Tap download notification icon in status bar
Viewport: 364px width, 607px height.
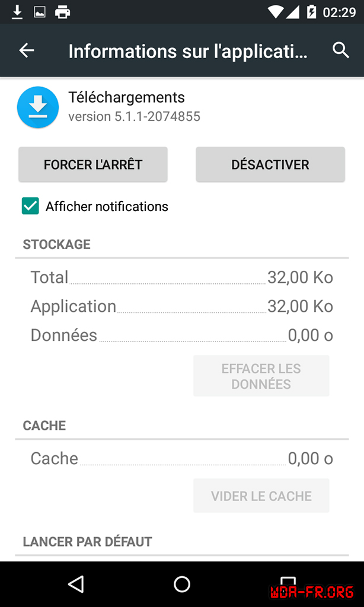[x=17, y=11]
